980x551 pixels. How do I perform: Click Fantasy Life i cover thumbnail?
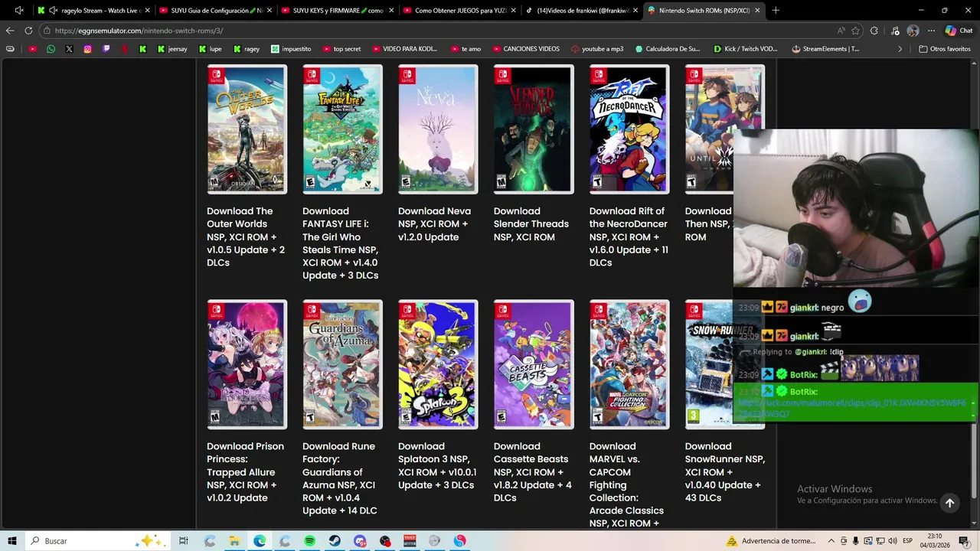pos(342,129)
